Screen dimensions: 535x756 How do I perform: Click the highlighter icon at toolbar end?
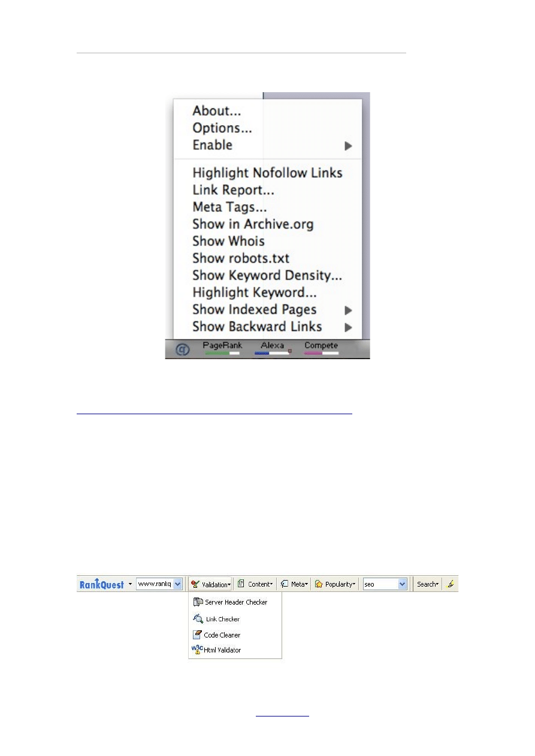click(451, 584)
